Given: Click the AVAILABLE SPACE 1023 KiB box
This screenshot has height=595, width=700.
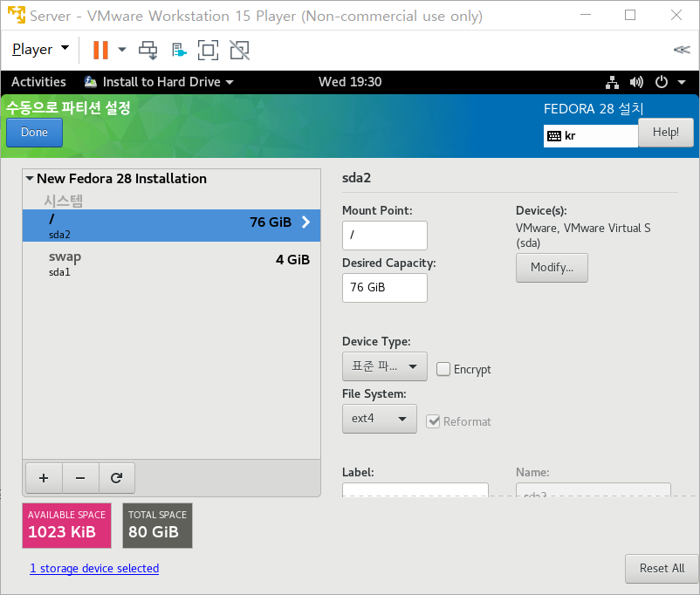Looking at the screenshot, I should (x=67, y=525).
